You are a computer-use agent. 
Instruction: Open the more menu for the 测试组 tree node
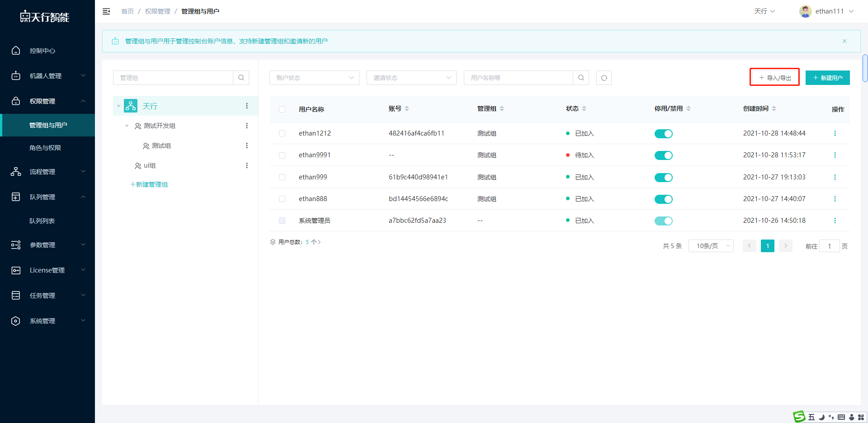pyautogui.click(x=247, y=146)
